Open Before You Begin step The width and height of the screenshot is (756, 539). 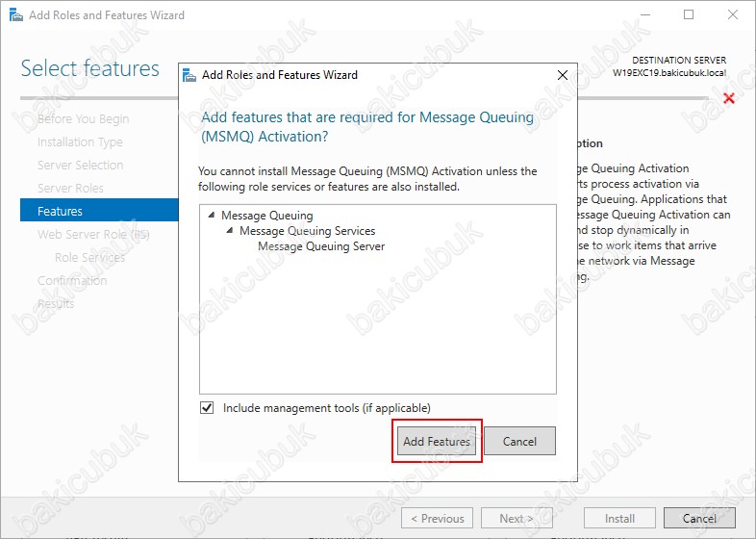83,118
